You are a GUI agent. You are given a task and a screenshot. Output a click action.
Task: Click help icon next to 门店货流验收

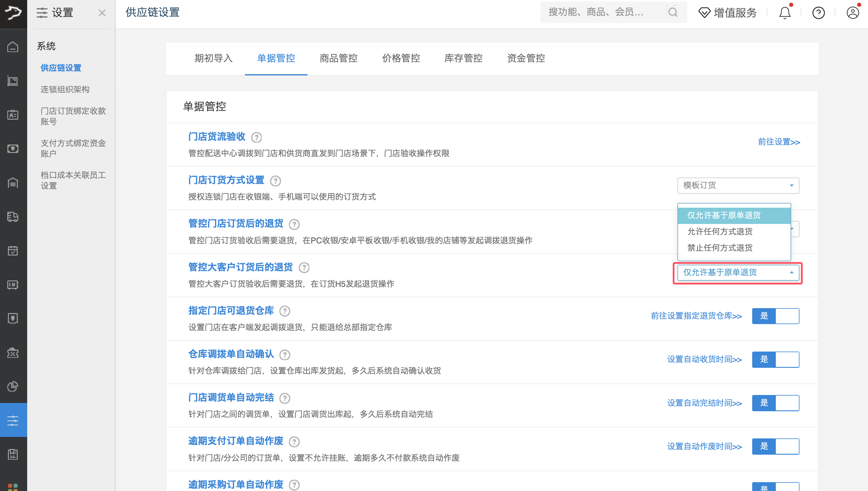256,137
